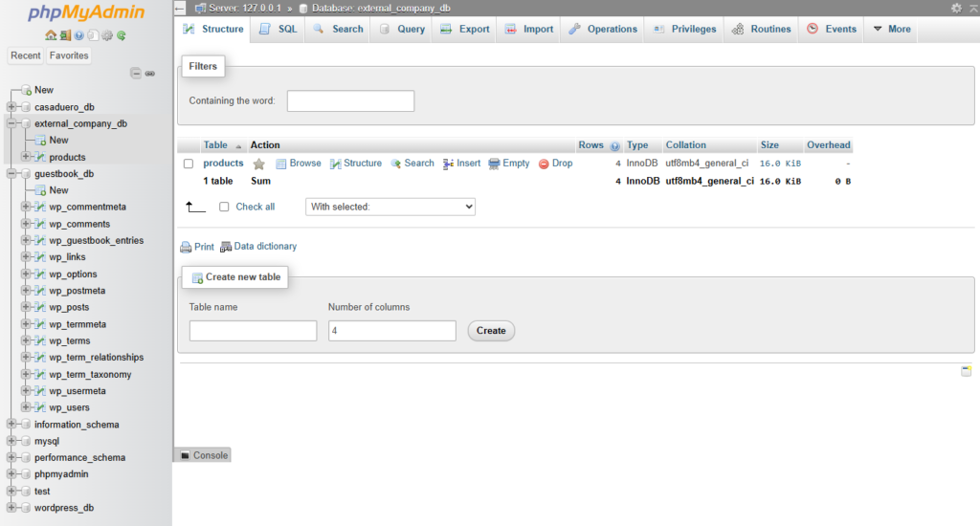This screenshot has width=980, height=526.
Task: Click the Log out door icon
Action: 64,35
